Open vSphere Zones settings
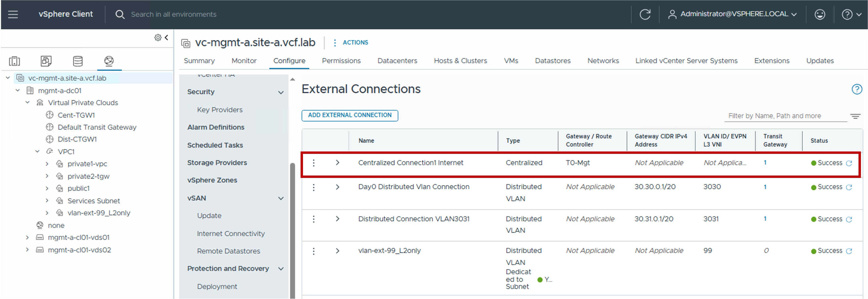This screenshot has height=299, width=868. [212, 181]
